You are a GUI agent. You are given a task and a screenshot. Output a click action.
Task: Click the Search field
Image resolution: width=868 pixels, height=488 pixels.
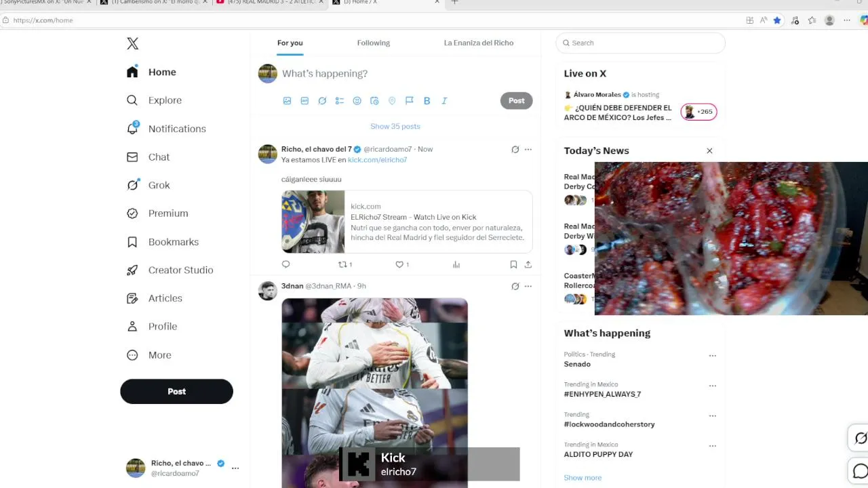(640, 43)
